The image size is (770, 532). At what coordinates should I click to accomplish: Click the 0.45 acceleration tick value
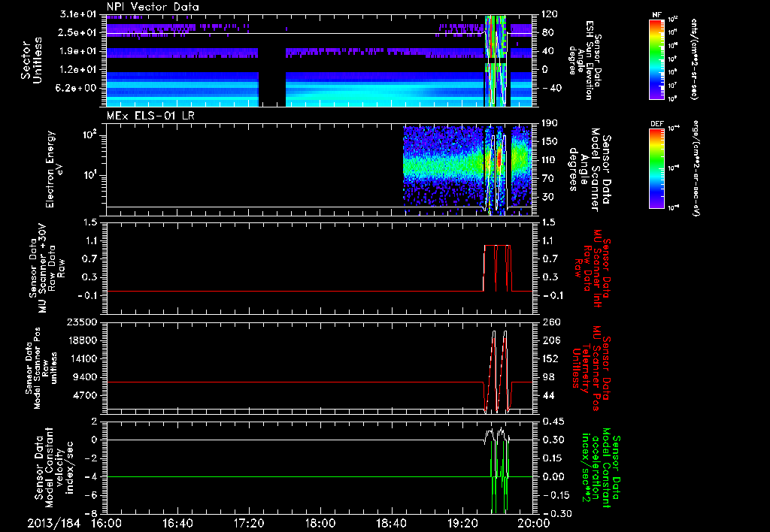click(x=553, y=422)
